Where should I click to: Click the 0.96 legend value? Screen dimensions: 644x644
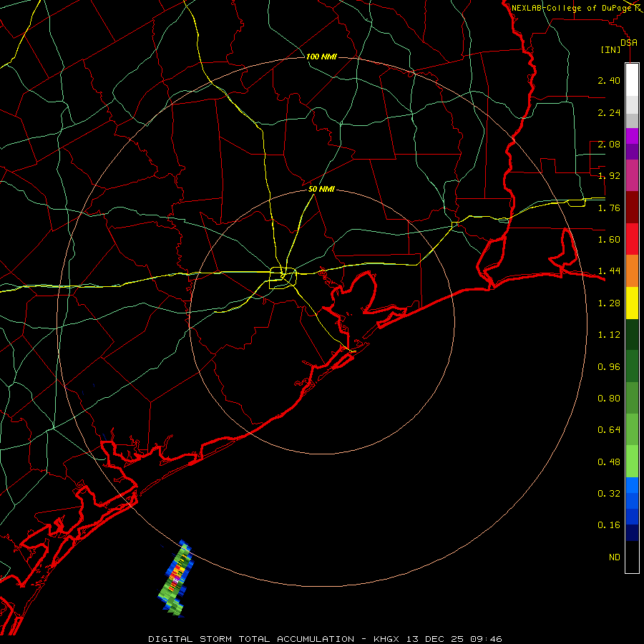pyautogui.click(x=609, y=367)
